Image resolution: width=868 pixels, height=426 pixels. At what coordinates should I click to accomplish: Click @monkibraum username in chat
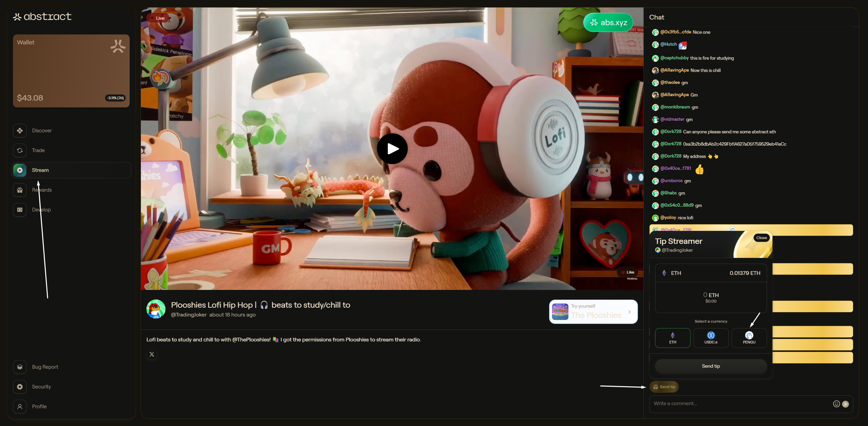click(675, 107)
